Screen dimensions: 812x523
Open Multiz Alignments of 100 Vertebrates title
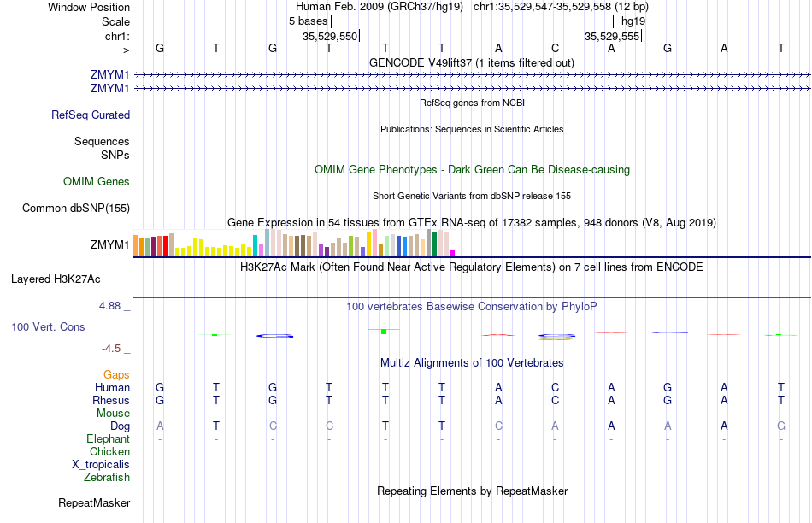[x=472, y=362]
